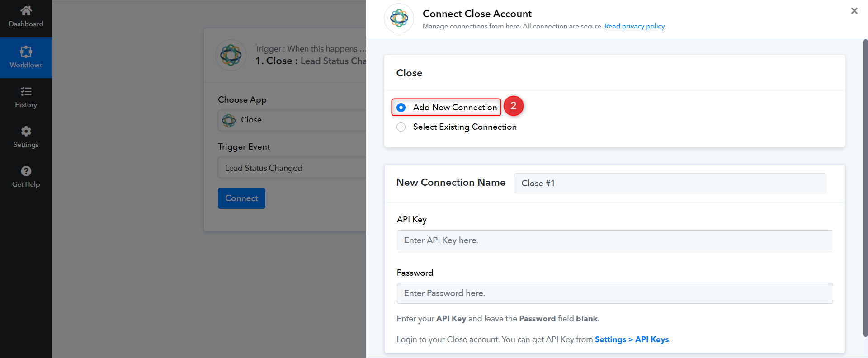Expand the Choose App dropdown
The image size is (868, 358).
click(x=292, y=120)
